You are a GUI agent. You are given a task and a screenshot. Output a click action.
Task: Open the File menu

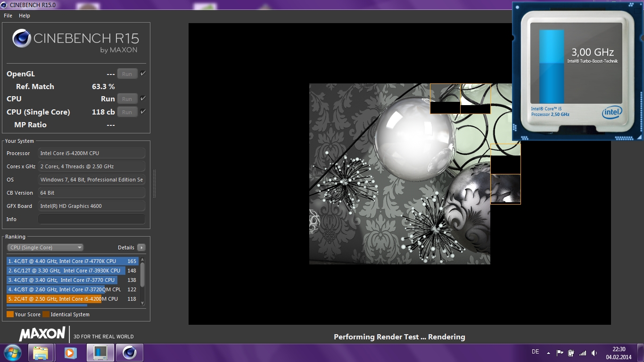pos(8,16)
